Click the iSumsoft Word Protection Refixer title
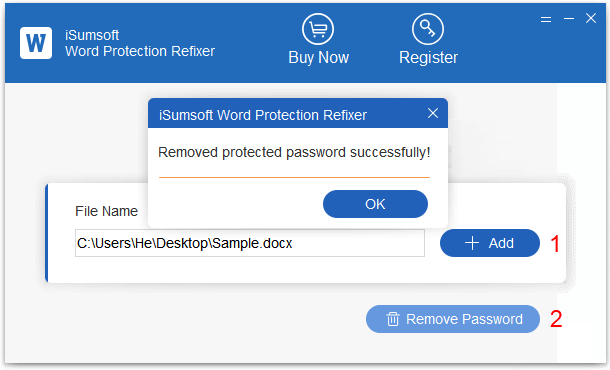 tap(140, 43)
